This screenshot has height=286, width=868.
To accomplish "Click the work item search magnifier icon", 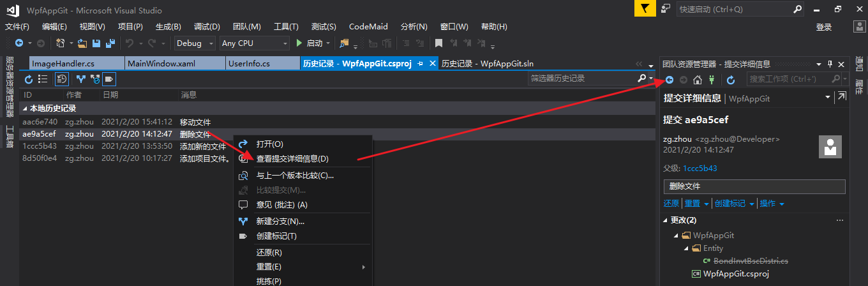I will [835, 79].
